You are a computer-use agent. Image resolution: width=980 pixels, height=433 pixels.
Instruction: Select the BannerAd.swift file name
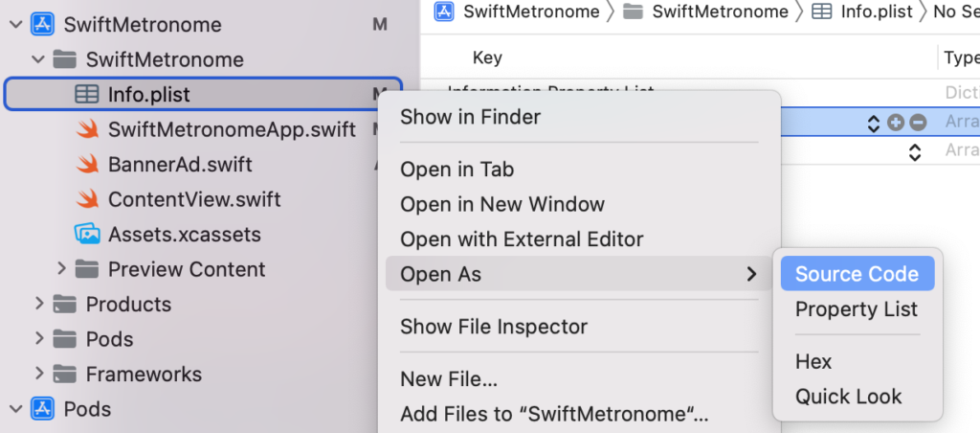tap(180, 165)
